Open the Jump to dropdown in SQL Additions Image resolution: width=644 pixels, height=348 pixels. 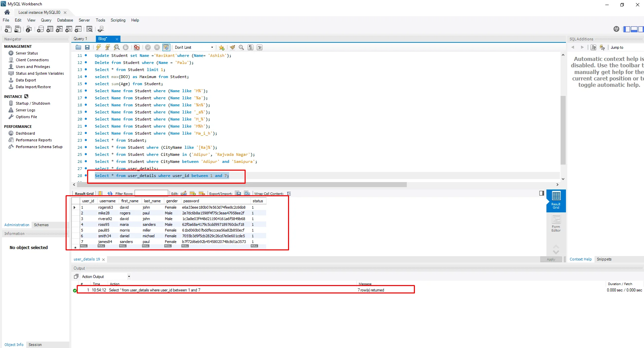(x=617, y=47)
